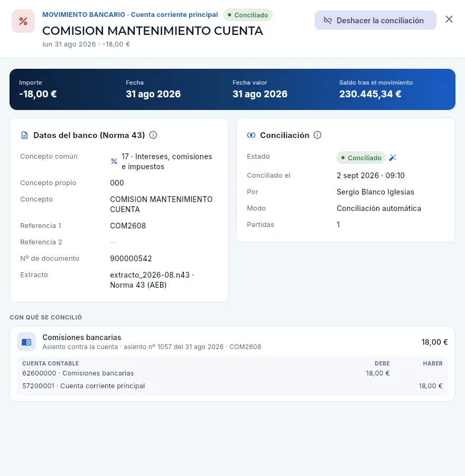Open 'Cuenta corriente principal' breadcrumb
Image resolution: width=465 pixels, height=476 pixels.
point(174,15)
